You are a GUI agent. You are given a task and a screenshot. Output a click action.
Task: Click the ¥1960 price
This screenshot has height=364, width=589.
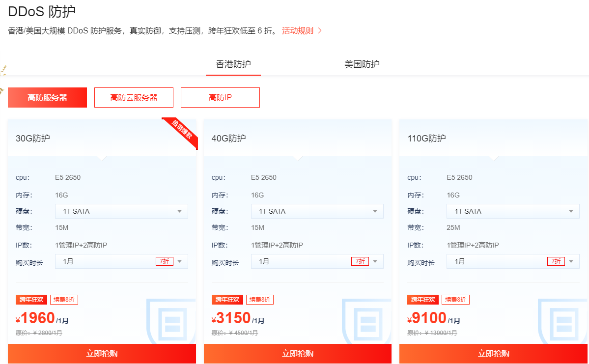coord(36,318)
